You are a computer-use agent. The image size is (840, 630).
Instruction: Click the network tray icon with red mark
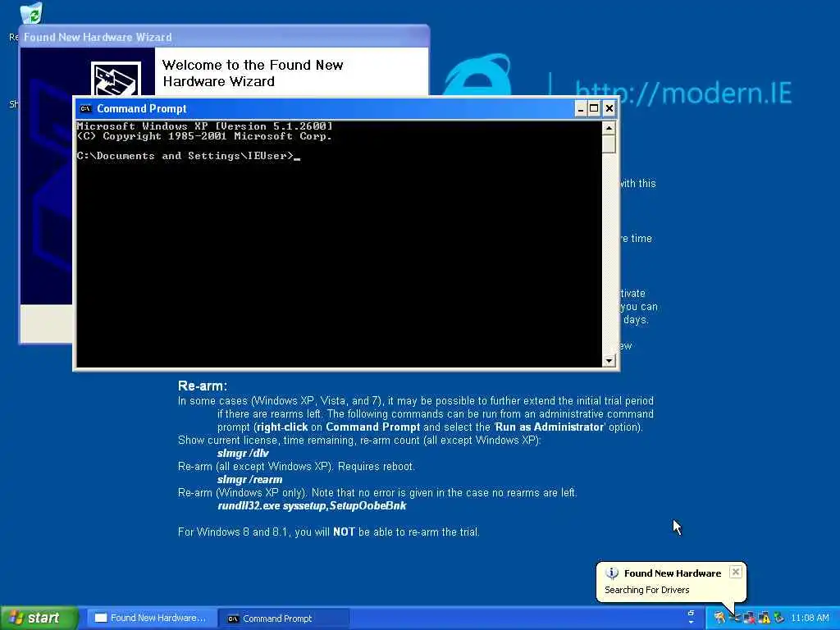tap(750, 618)
